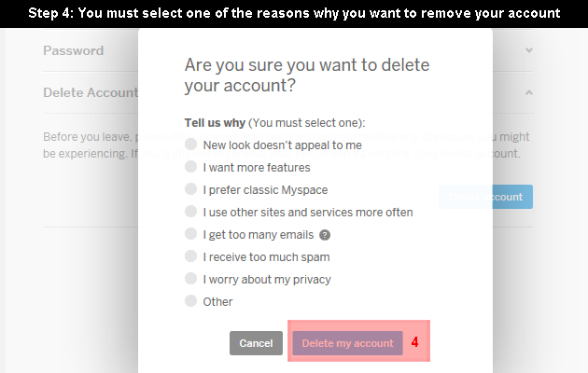Click the question mark help icon beside emails
The image size is (588, 373).
[325, 235]
